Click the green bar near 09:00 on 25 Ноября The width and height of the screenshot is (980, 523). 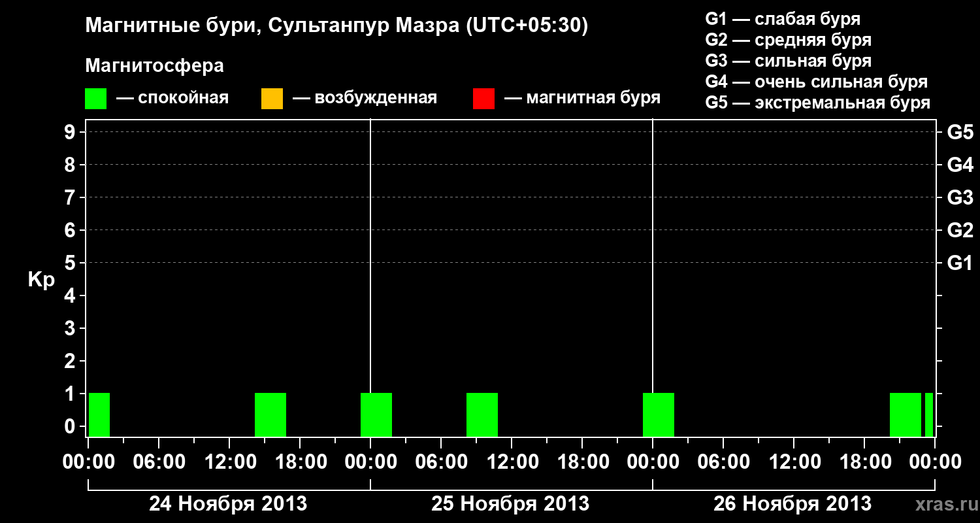482,414
